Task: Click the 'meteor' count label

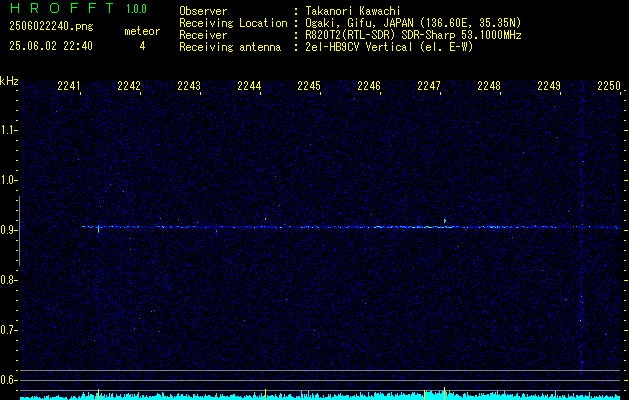Action: 142,31
